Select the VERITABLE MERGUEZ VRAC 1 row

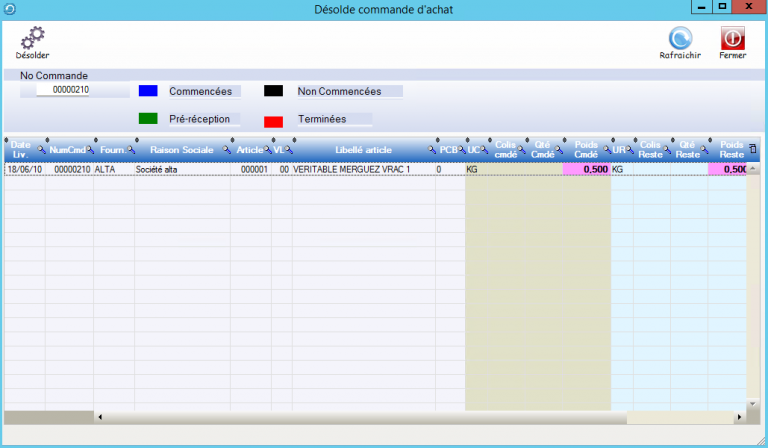pyautogui.click(x=350, y=170)
